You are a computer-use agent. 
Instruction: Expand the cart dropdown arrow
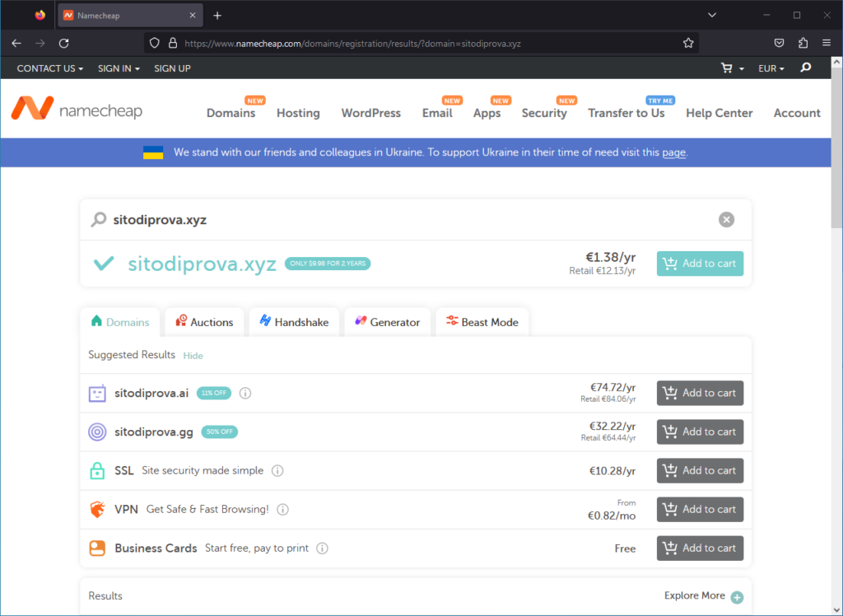tap(742, 69)
